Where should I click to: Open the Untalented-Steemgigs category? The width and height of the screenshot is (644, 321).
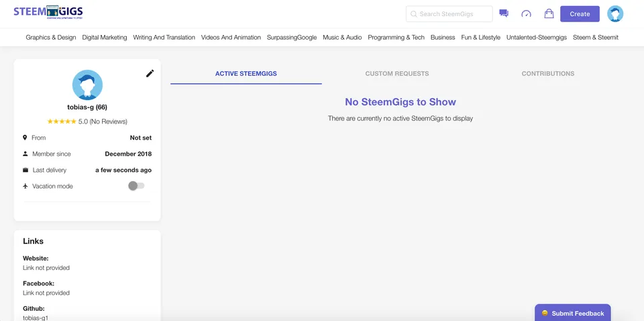click(x=537, y=38)
